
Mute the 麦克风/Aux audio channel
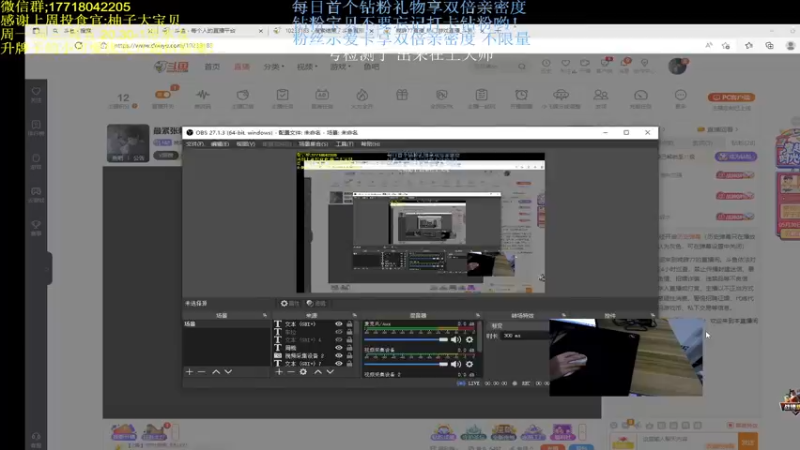click(456, 340)
